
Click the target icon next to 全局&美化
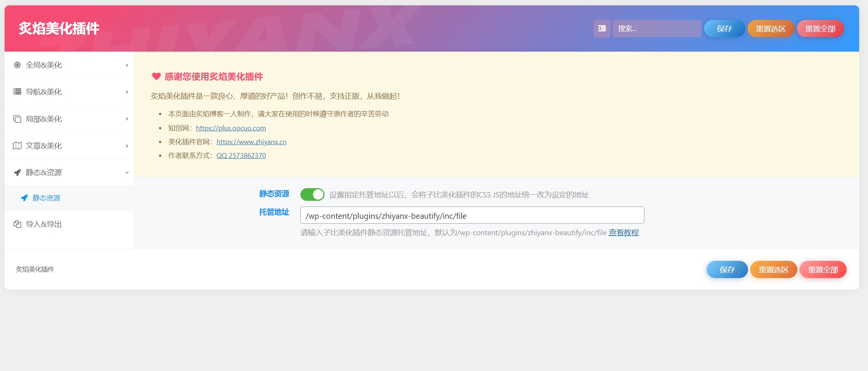(x=17, y=65)
